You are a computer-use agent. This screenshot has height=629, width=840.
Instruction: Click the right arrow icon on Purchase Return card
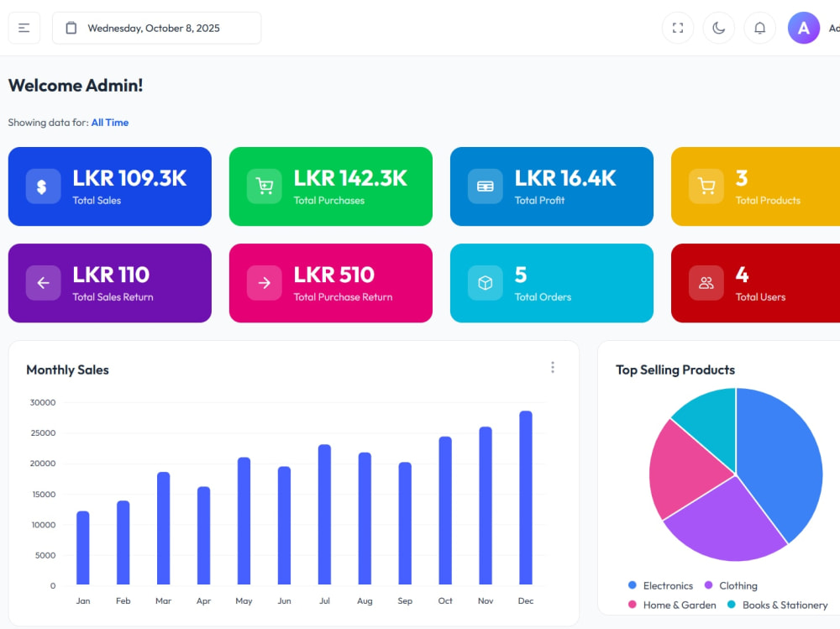264,283
